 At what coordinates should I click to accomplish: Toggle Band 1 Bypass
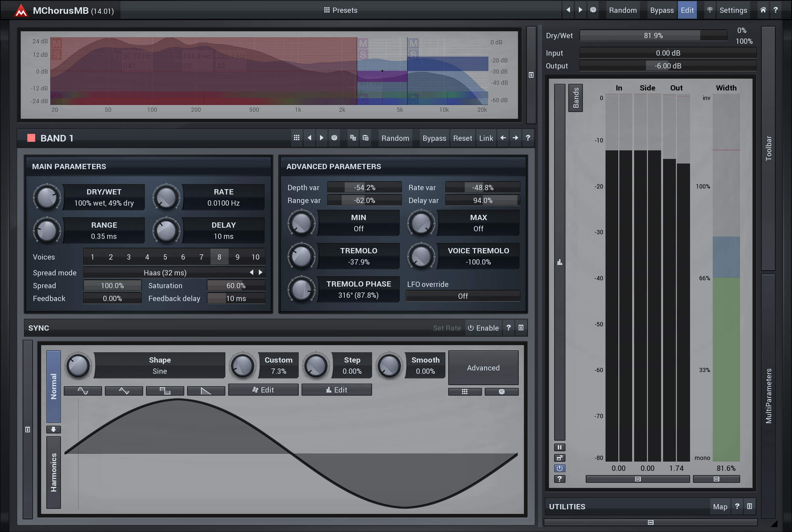tap(434, 138)
